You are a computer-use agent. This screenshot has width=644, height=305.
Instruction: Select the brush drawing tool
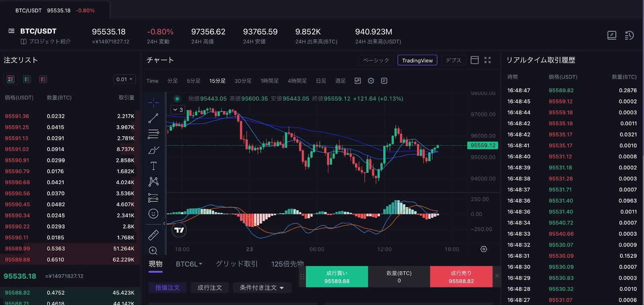point(153,150)
